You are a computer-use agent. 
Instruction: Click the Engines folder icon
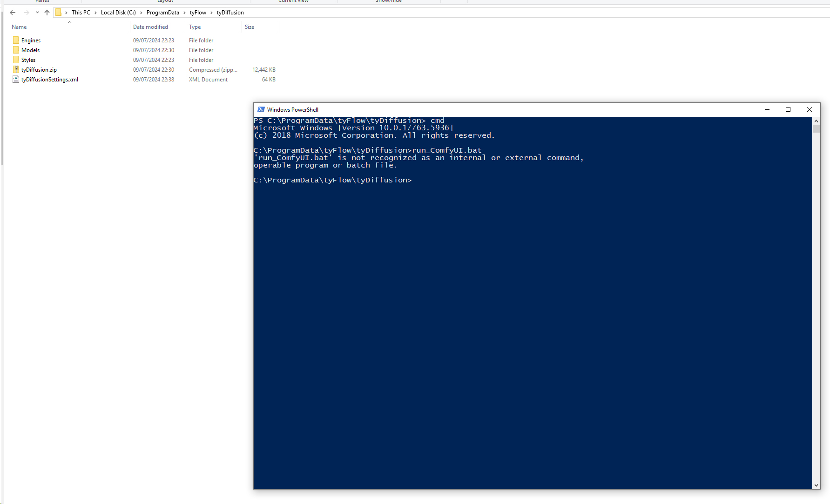click(16, 40)
